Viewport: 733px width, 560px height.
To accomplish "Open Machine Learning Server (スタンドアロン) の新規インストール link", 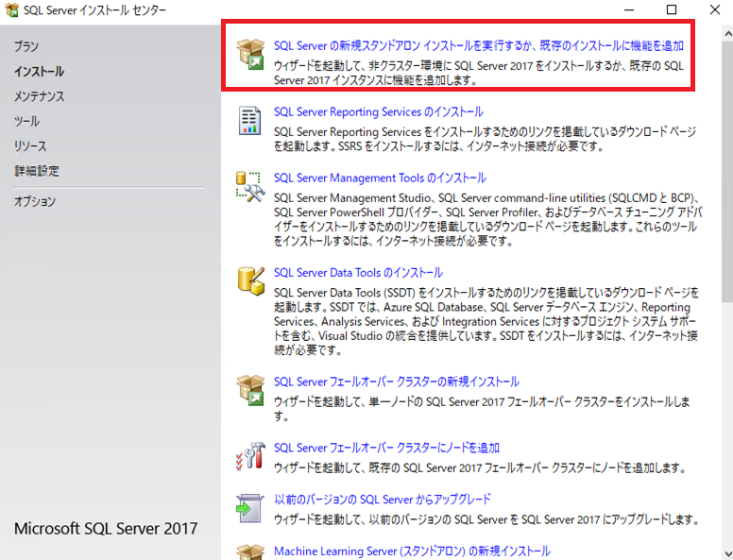I will click(412, 552).
